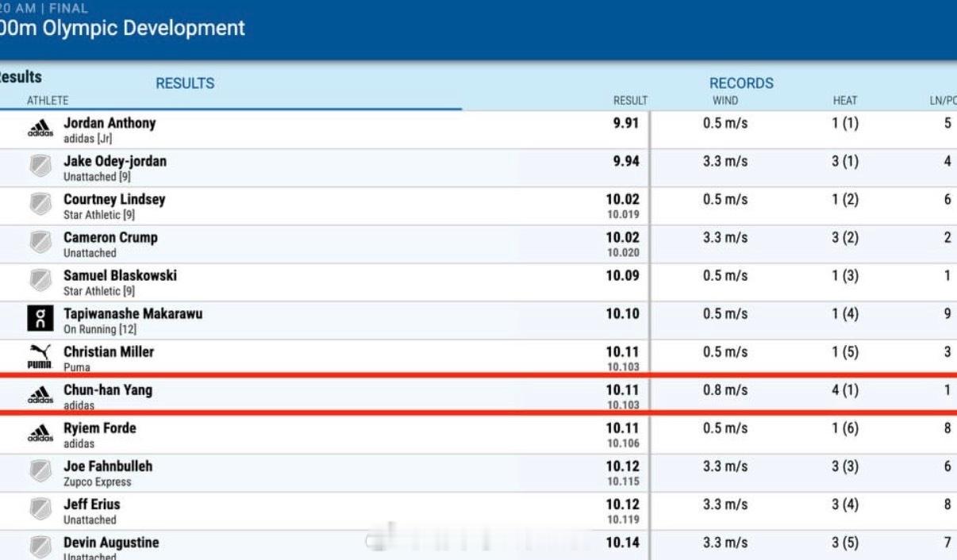Image resolution: width=957 pixels, height=560 pixels.
Task: Click the 9.94 result for Jake Odey-jordan
Action: coord(627,161)
